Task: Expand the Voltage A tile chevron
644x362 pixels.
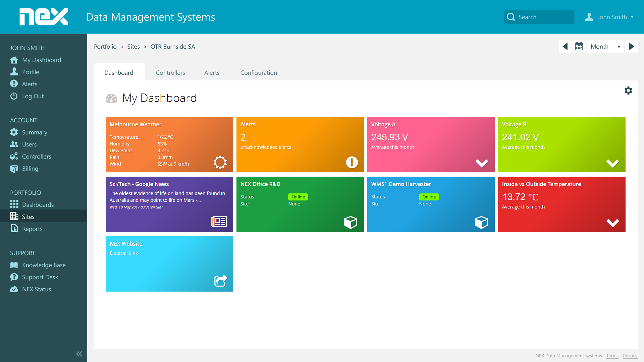Action: (x=482, y=164)
